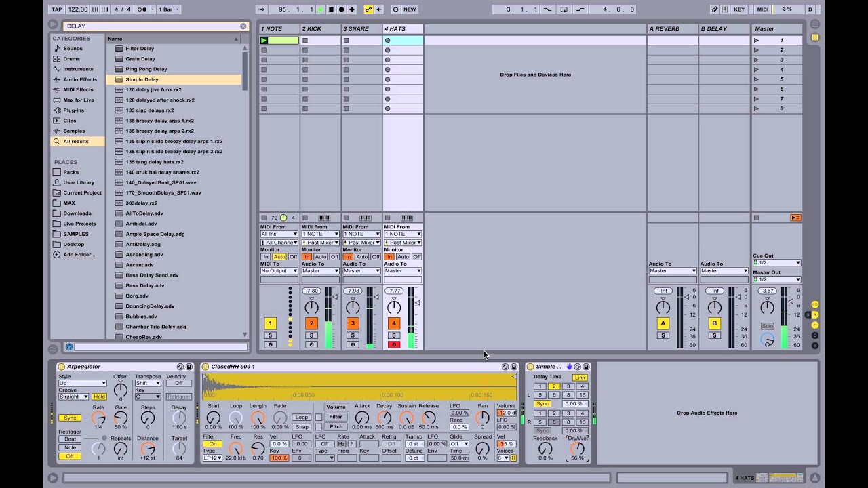This screenshot has height=488, width=868.
Task: Set 4 HATS monitor to Off
Action: coord(416,257)
